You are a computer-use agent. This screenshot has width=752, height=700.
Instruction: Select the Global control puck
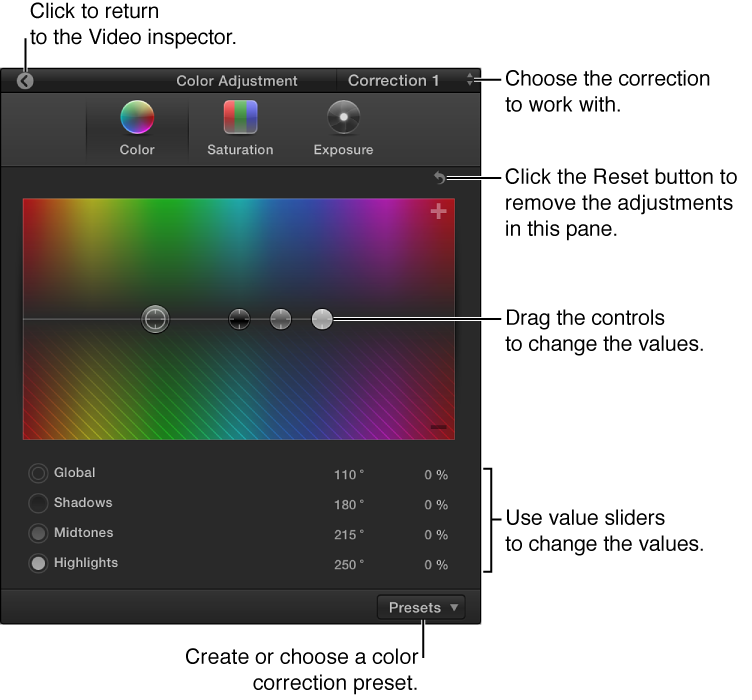click(x=155, y=319)
